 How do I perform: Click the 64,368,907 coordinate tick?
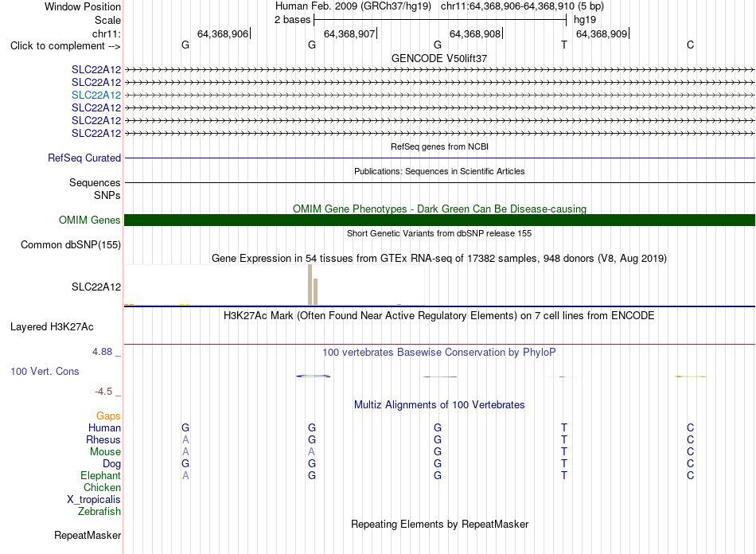coord(349,33)
